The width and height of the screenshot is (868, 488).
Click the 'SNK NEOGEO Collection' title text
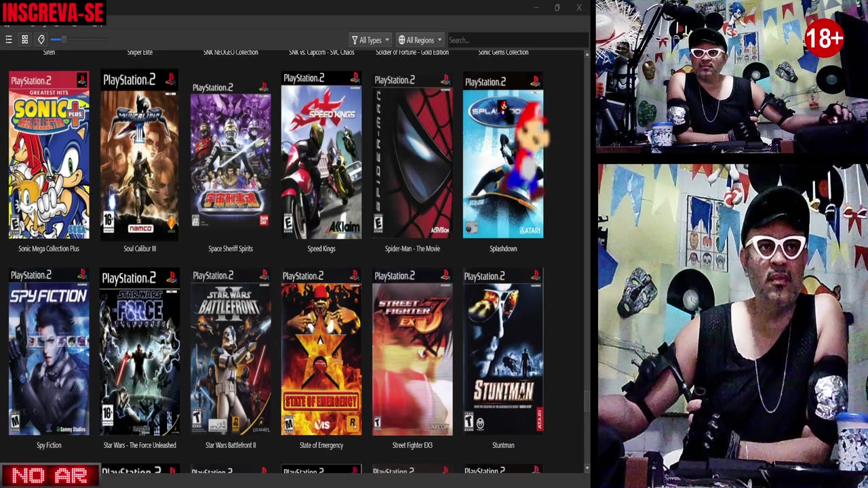coord(231,52)
